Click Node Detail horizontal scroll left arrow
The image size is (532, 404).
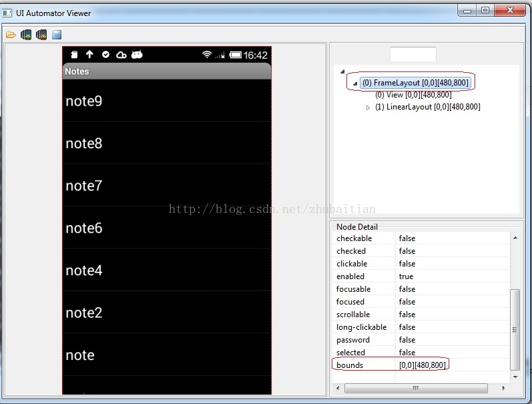pos(338,388)
